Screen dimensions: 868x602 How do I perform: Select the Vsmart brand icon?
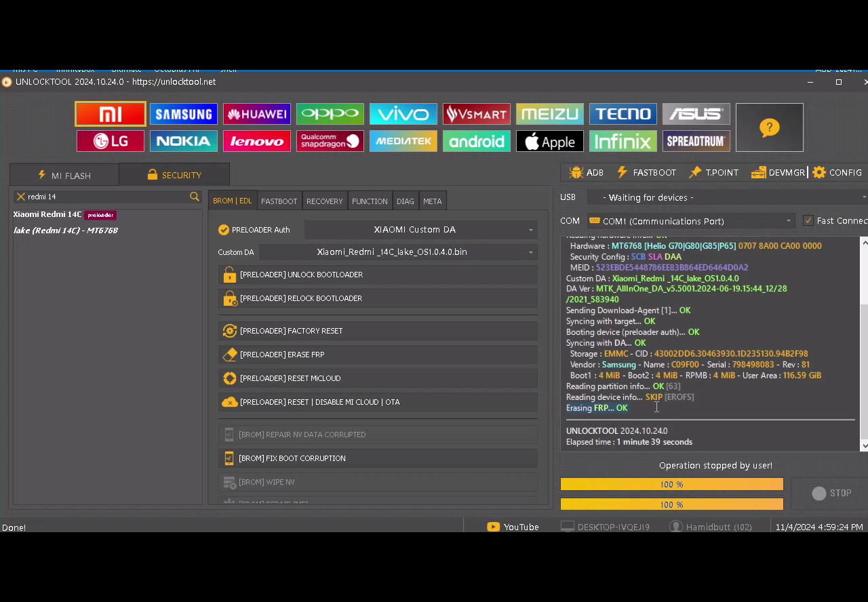(x=477, y=114)
